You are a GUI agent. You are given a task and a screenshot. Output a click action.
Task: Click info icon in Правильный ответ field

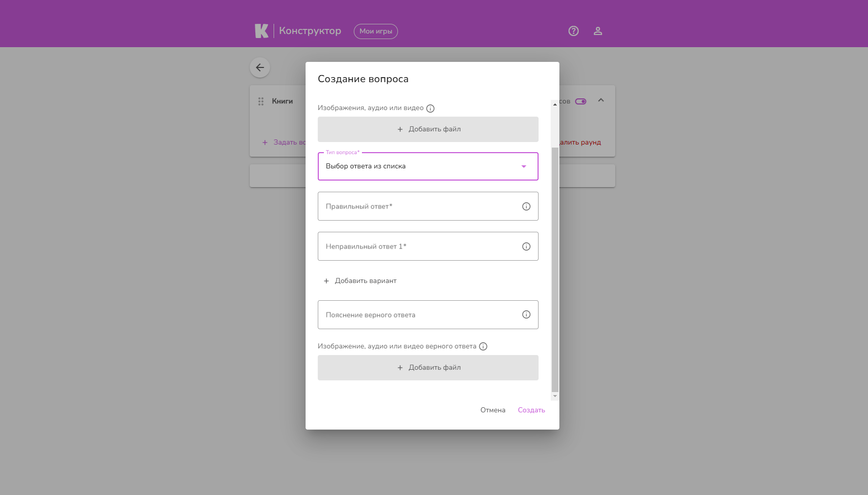point(526,206)
